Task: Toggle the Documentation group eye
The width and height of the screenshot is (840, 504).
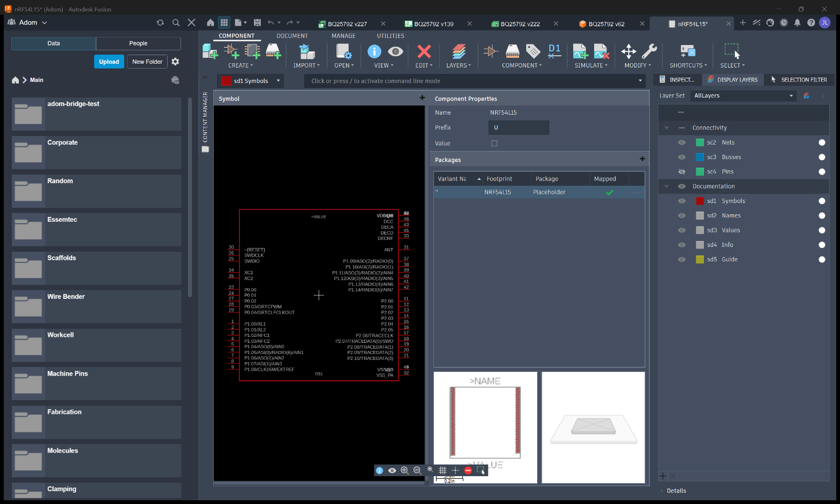Action: 681,186
